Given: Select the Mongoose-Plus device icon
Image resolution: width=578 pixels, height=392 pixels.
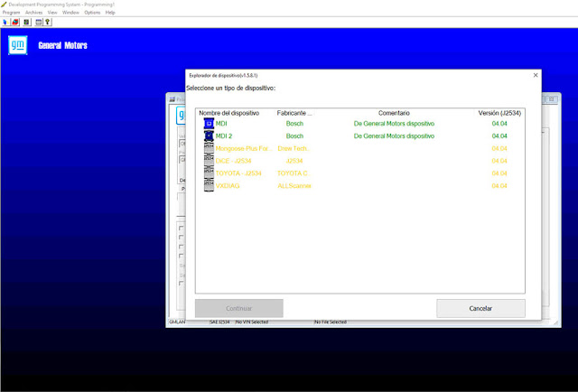Looking at the screenshot, I should pos(209,149).
